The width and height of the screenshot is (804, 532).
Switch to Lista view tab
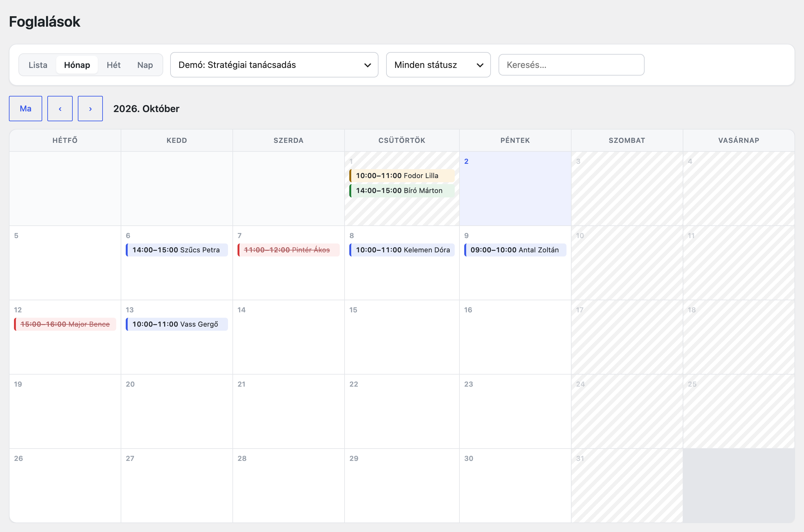38,65
